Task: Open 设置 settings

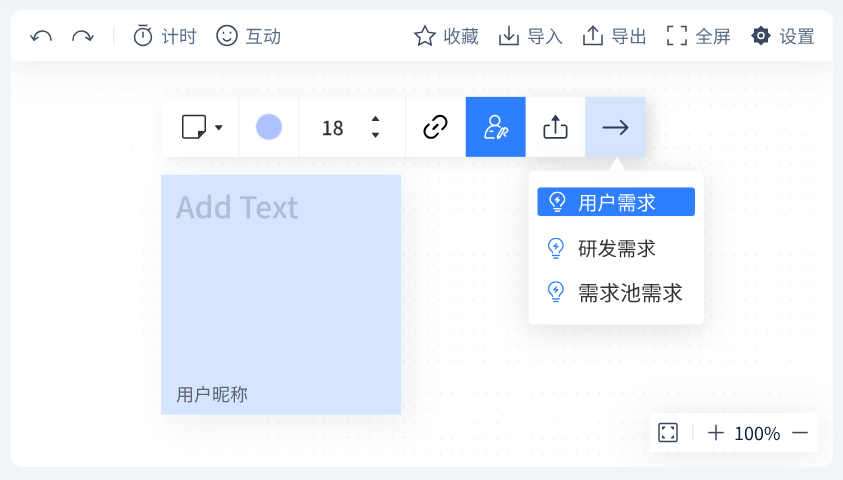Action: 782,36
